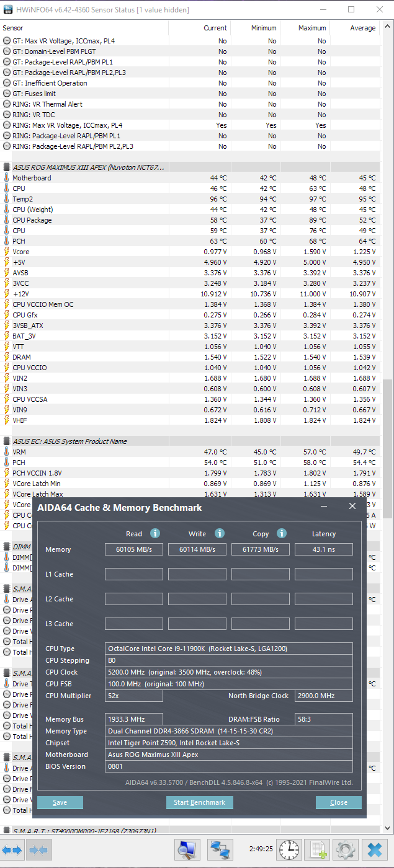Click the CPU Type field showing i9-11900K
This screenshot has width=394, height=868.
point(229,649)
